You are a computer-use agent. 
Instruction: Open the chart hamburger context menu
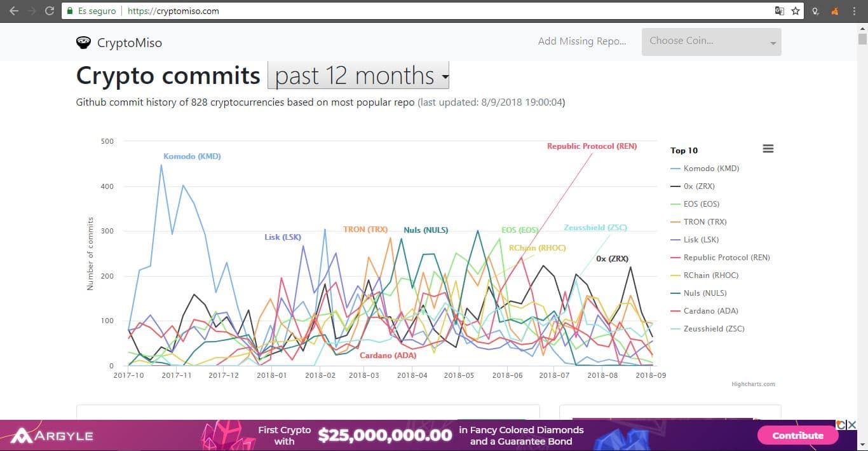pos(768,149)
